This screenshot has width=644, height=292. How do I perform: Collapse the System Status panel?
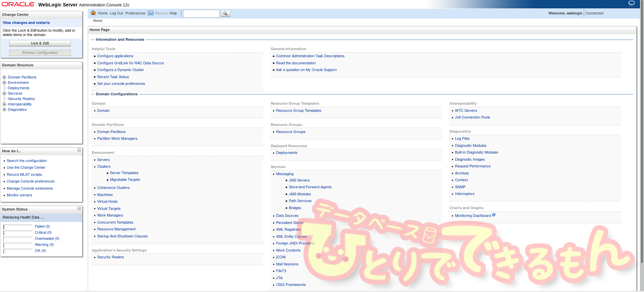(x=79, y=208)
